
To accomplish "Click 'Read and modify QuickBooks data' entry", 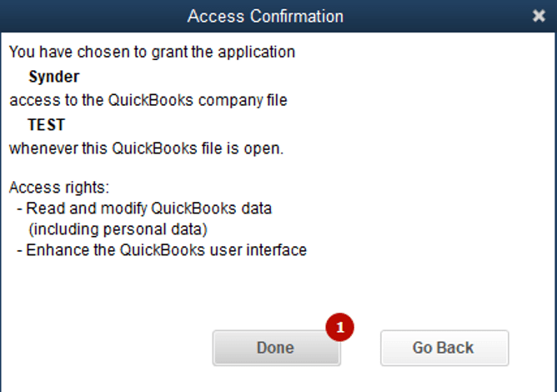I will pyautogui.click(x=149, y=209).
